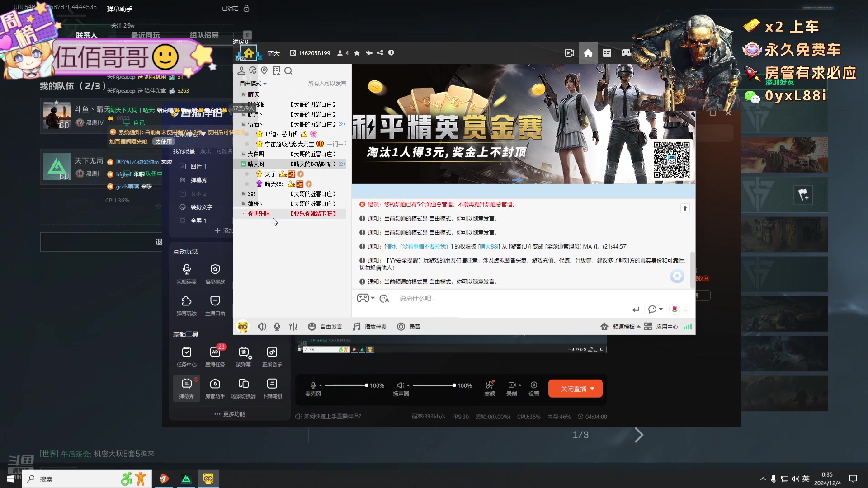This screenshot has width=868, height=488.
Task: Open the channel list tab icon
Action: [607, 53]
